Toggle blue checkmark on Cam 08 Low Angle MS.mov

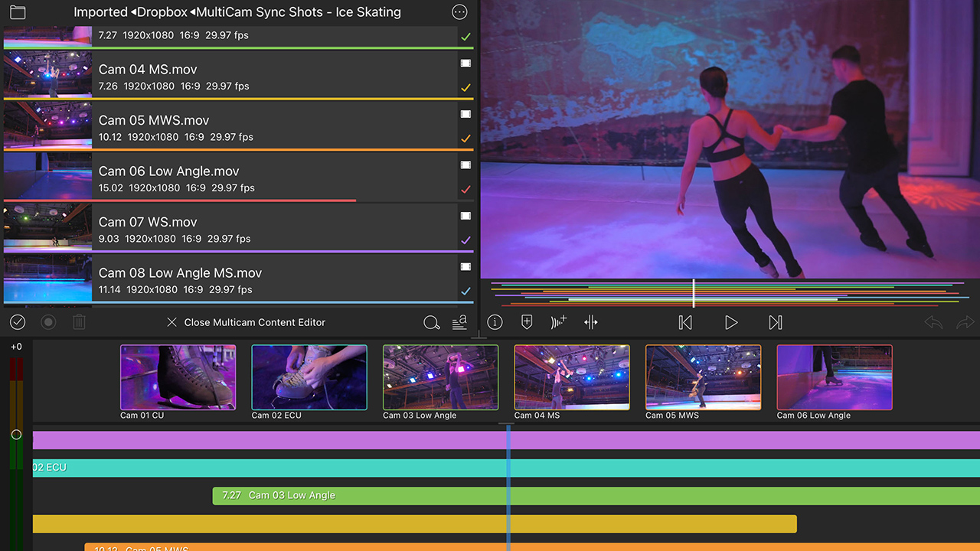465,291
